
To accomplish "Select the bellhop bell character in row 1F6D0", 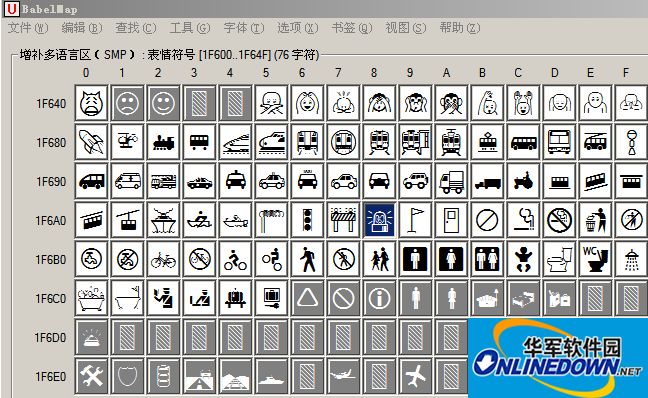I will (x=91, y=338).
